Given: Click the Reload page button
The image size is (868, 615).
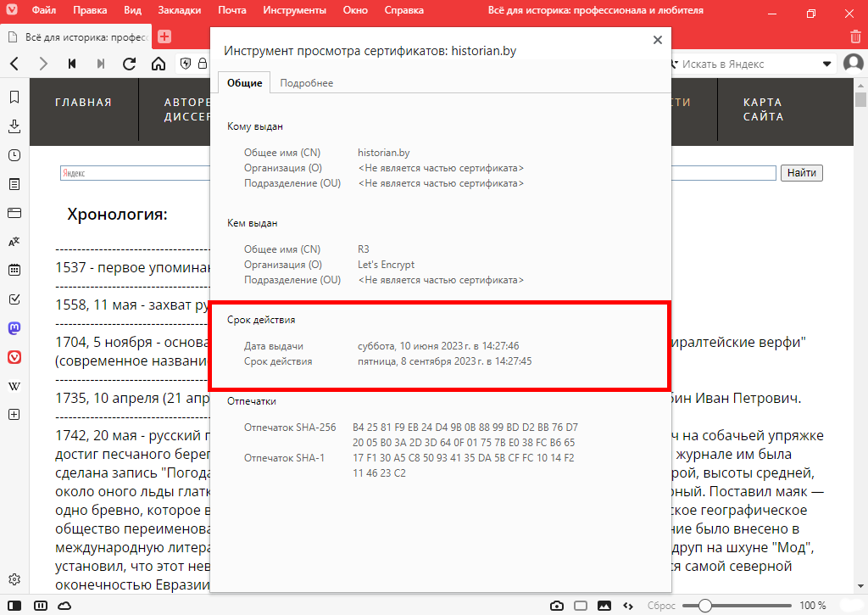Looking at the screenshot, I should click(130, 64).
